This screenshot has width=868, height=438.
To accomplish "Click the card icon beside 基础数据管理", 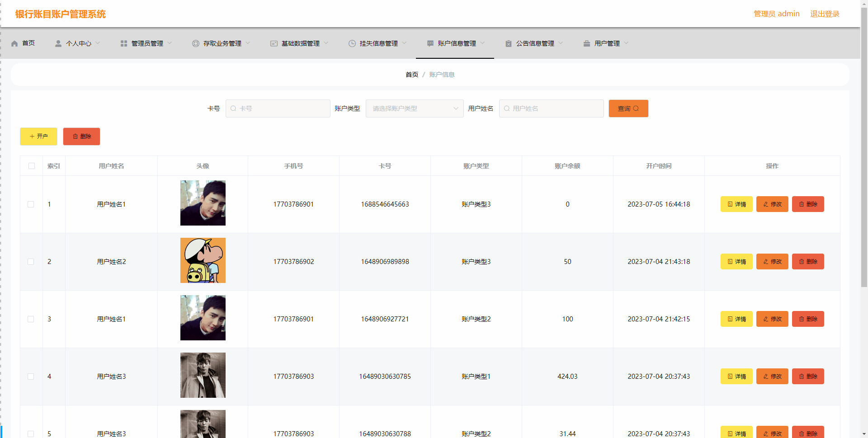I will (x=274, y=43).
